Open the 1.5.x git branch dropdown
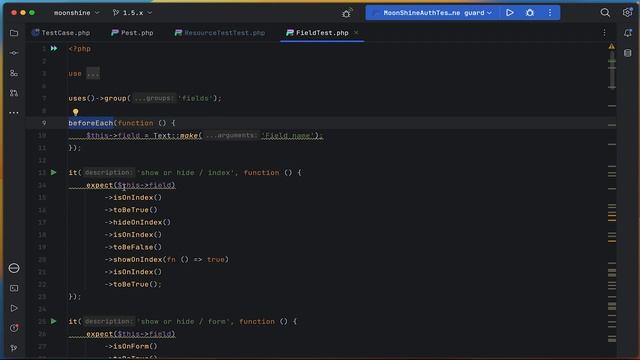The width and height of the screenshot is (640, 360). pyautogui.click(x=132, y=13)
